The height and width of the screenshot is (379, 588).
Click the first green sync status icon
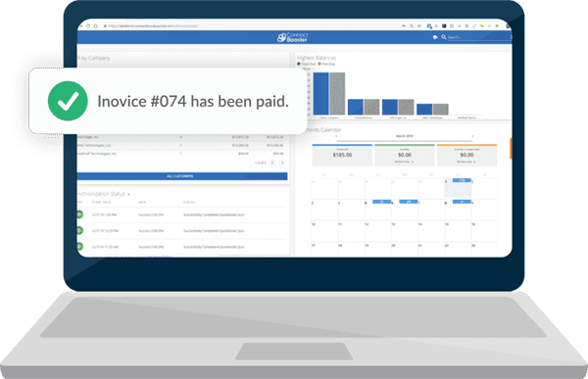tap(79, 214)
